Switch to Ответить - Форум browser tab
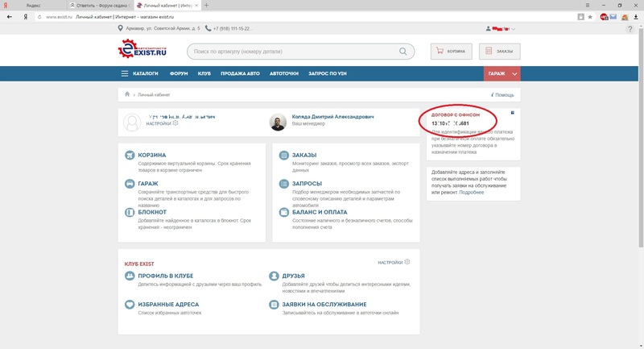 (100, 6)
